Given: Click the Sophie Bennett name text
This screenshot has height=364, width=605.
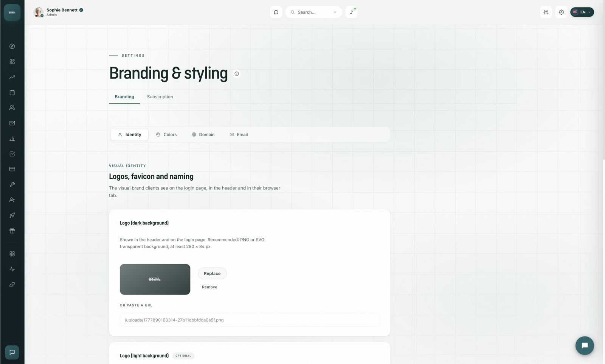Looking at the screenshot, I should (62, 10).
